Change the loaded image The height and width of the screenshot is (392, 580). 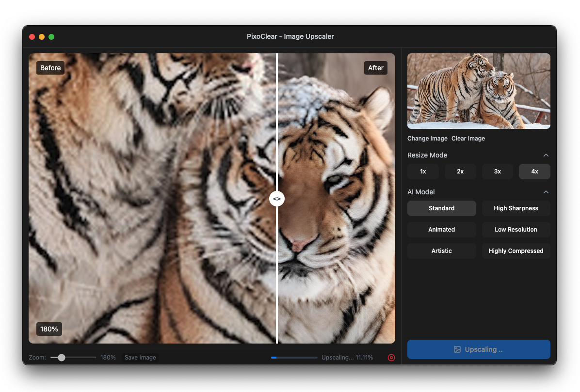(x=427, y=138)
